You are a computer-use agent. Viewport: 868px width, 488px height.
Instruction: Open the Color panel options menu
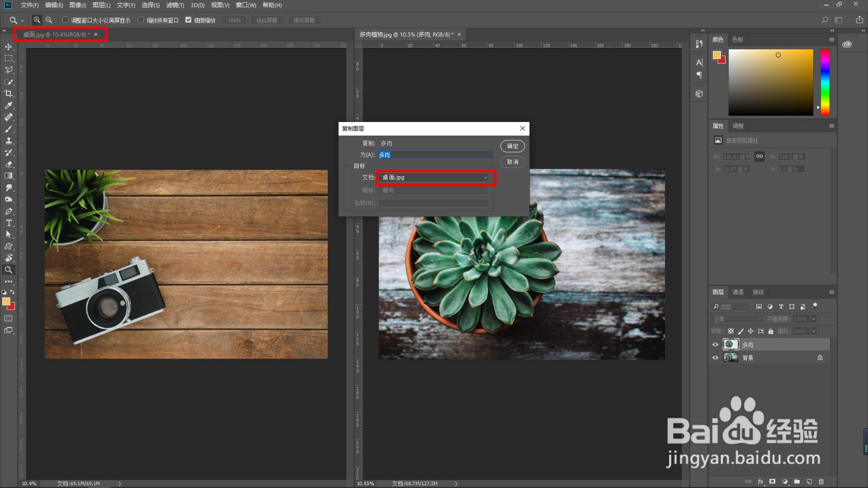(x=831, y=40)
